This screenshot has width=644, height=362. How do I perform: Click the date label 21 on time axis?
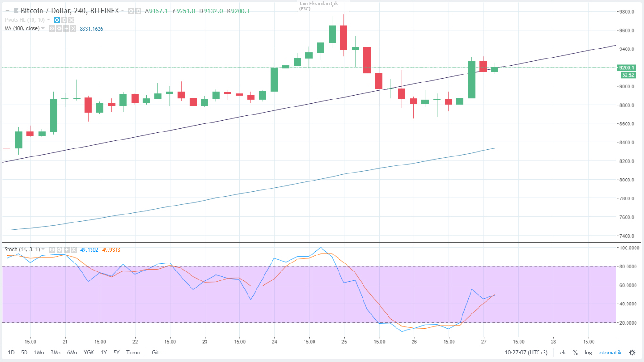click(x=65, y=341)
